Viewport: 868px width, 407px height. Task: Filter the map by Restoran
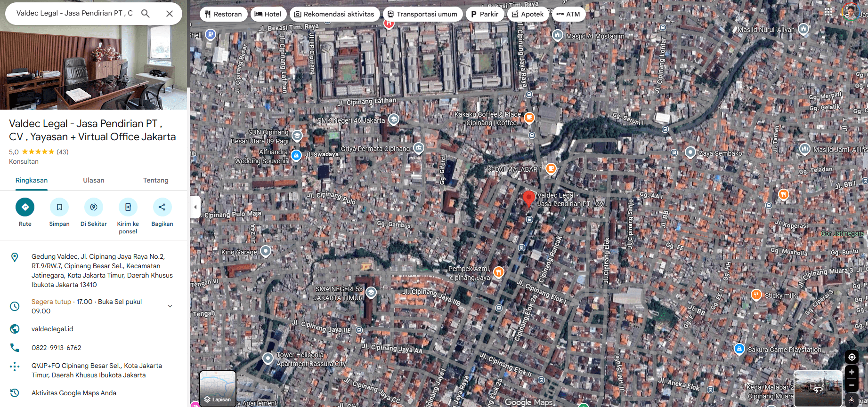pyautogui.click(x=223, y=14)
